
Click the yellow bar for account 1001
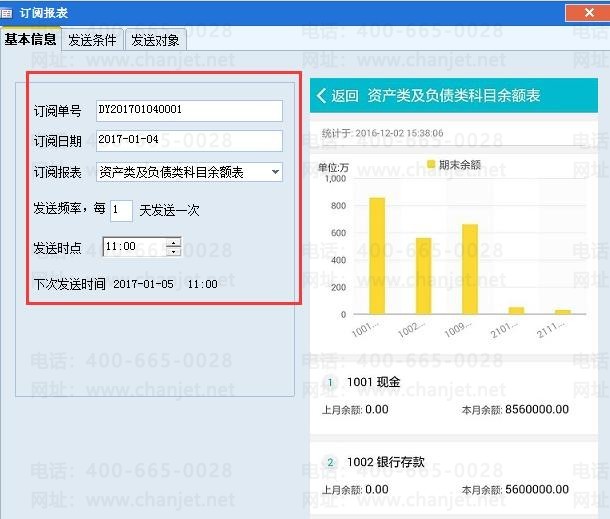pyautogui.click(x=377, y=256)
